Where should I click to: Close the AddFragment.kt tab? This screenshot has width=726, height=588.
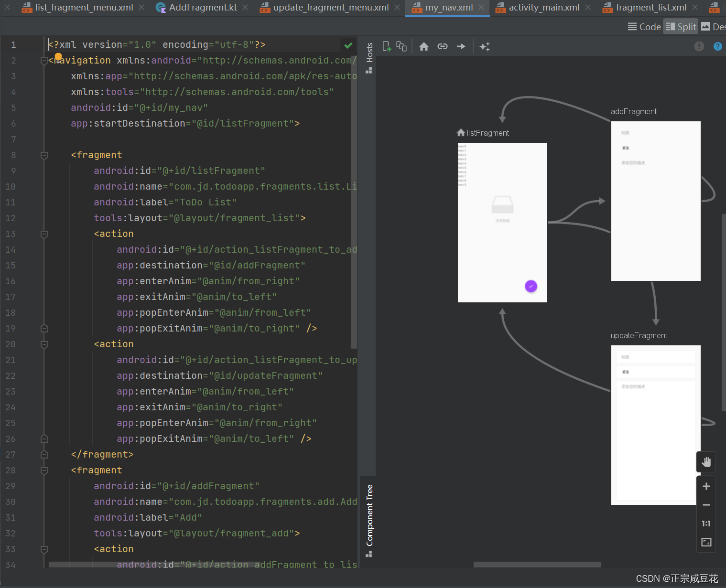click(x=245, y=8)
